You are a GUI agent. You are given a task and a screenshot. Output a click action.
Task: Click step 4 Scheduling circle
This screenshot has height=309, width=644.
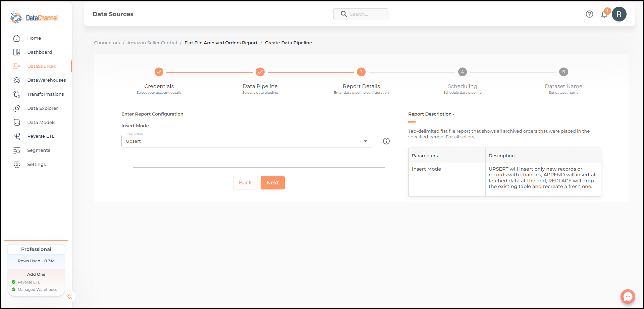(x=463, y=72)
